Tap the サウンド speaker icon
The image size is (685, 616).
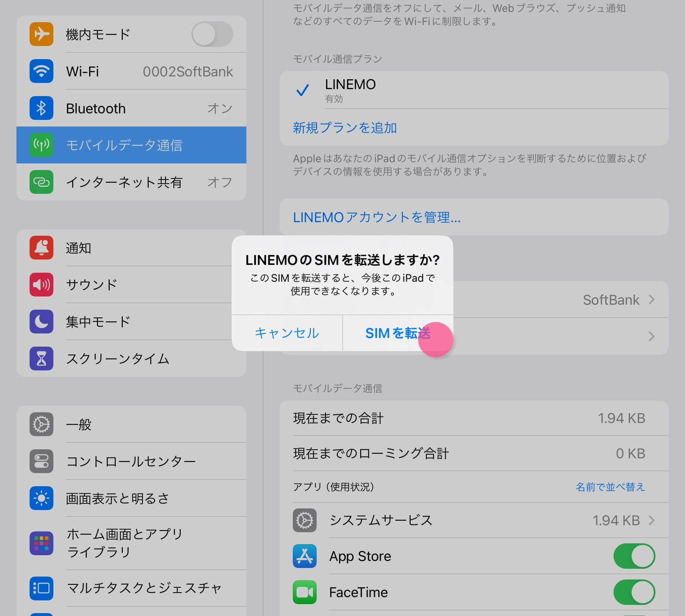41,285
